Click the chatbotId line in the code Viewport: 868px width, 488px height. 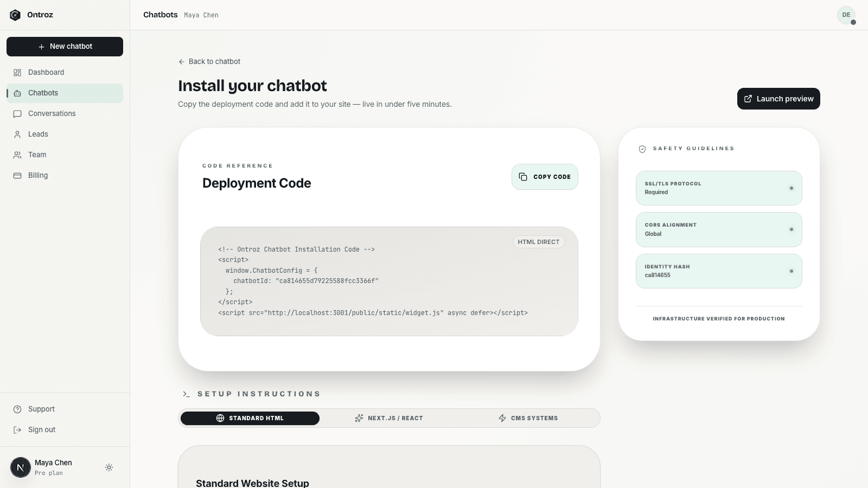point(306,281)
